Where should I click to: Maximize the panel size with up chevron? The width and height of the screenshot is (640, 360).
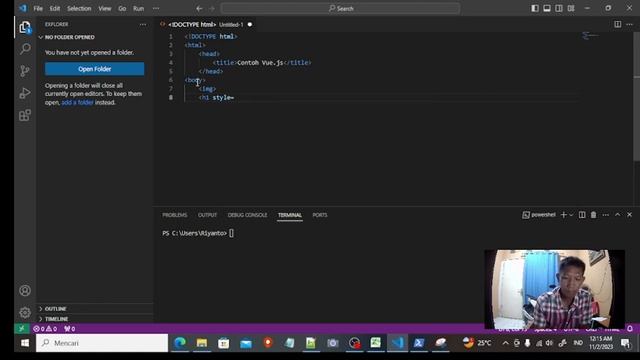point(618,215)
